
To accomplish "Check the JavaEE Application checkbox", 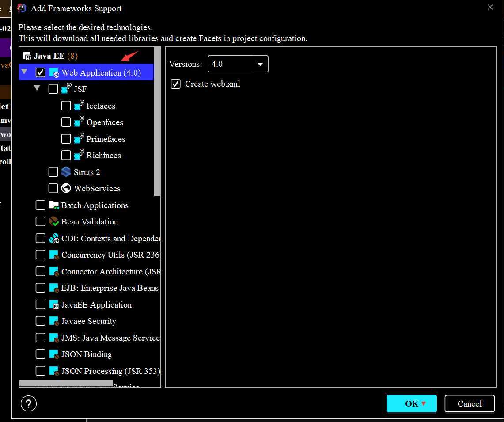I will [40, 304].
